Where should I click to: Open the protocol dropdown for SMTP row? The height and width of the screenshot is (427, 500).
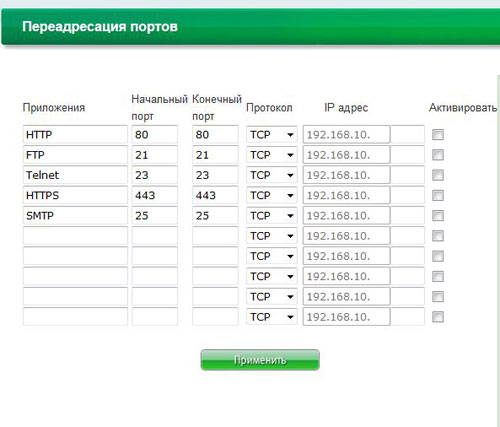[x=272, y=216]
